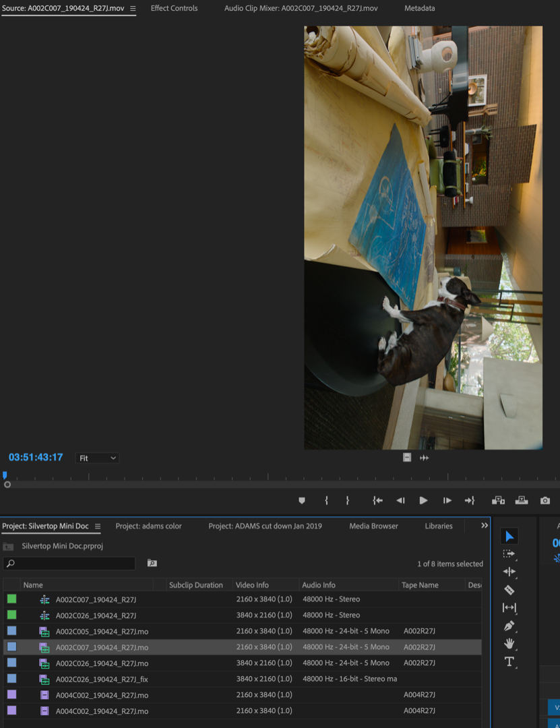Step forward one frame

(x=447, y=500)
